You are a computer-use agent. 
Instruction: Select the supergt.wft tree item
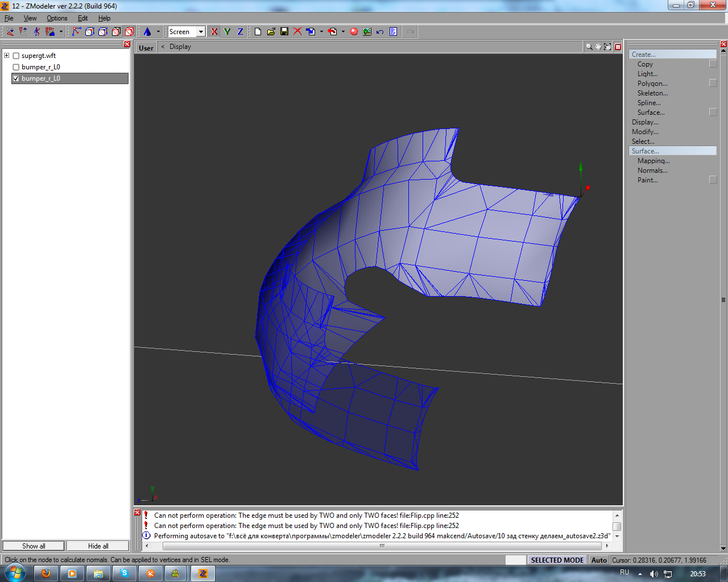(39, 56)
